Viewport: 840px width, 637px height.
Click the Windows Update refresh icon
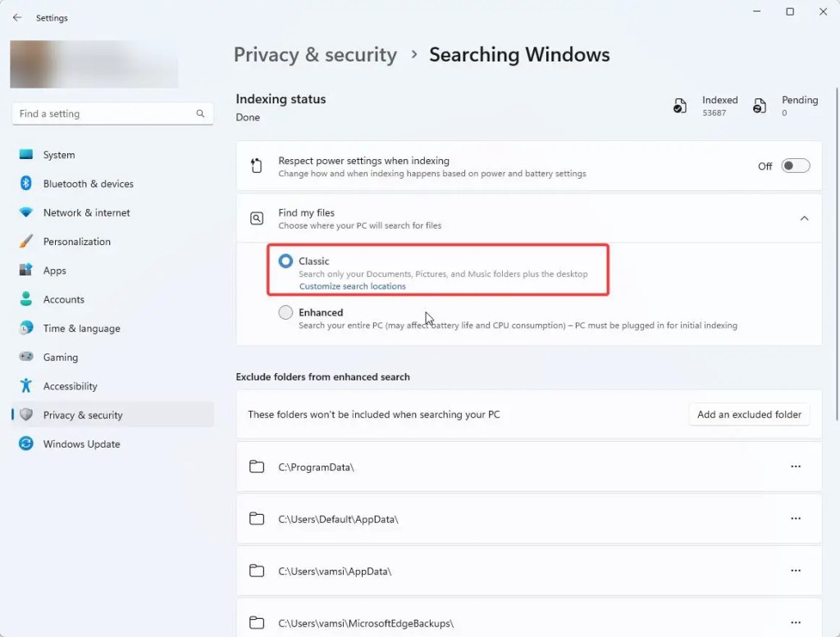(x=25, y=444)
